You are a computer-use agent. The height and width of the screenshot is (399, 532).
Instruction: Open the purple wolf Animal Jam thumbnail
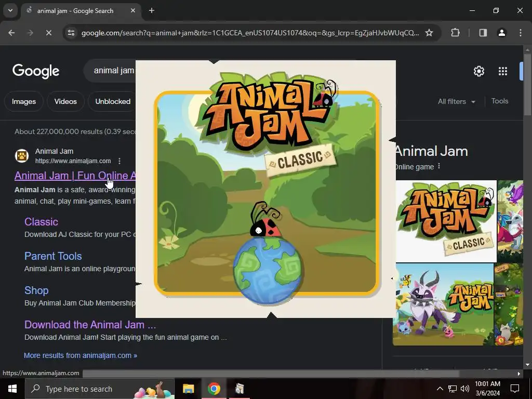point(443,304)
